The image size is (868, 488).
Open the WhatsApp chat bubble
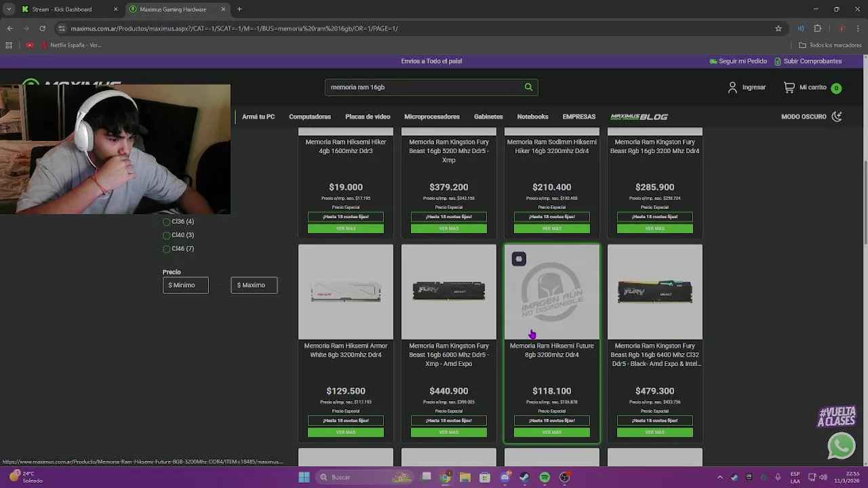841,446
